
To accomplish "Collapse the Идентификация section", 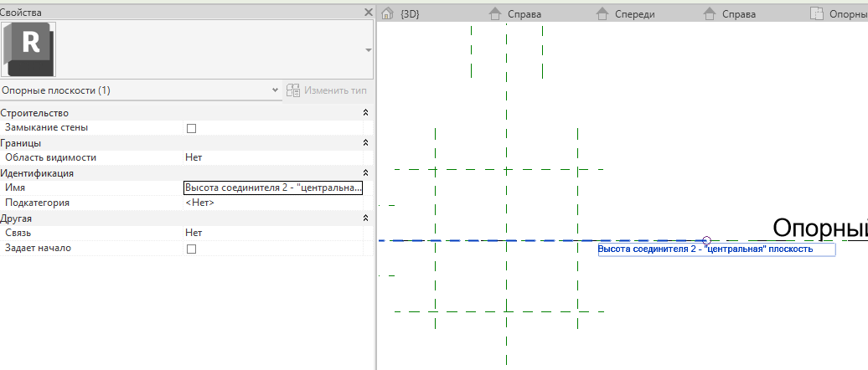I will click(365, 173).
